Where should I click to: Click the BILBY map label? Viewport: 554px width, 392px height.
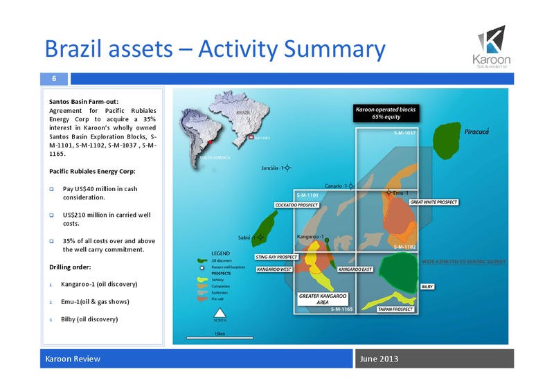(427, 287)
